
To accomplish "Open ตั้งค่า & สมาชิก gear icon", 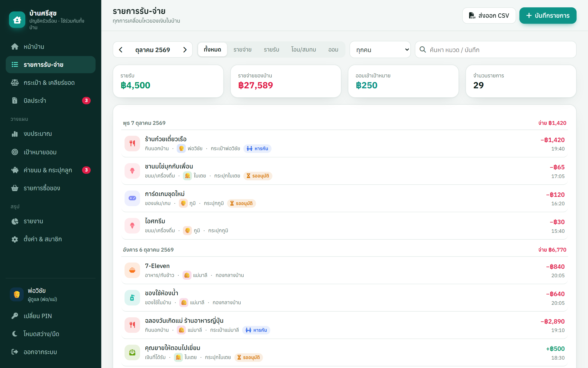I will click(x=15, y=239).
